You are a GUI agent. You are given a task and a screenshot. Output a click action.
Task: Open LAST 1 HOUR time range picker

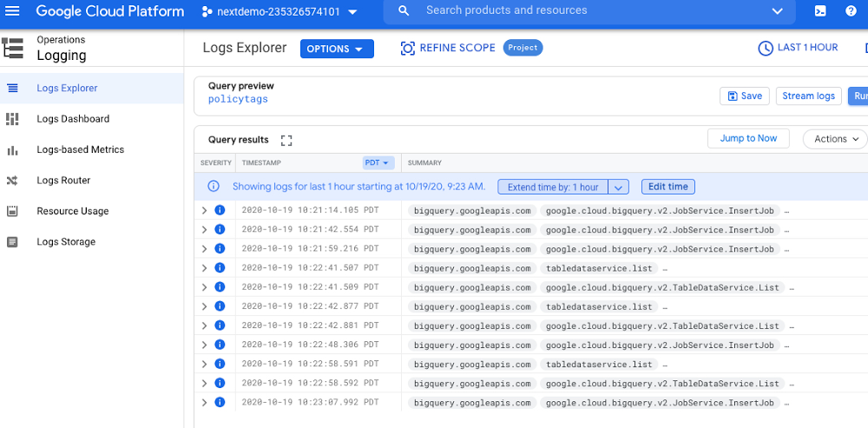click(798, 48)
